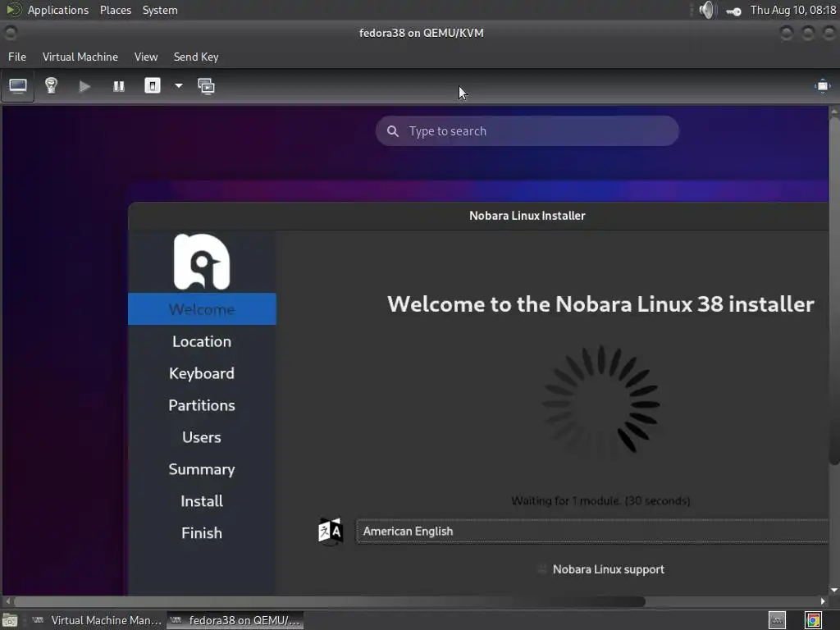Toggle fullscreen view icon at toolbar right
The width and height of the screenshot is (840, 630).
coord(822,86)
